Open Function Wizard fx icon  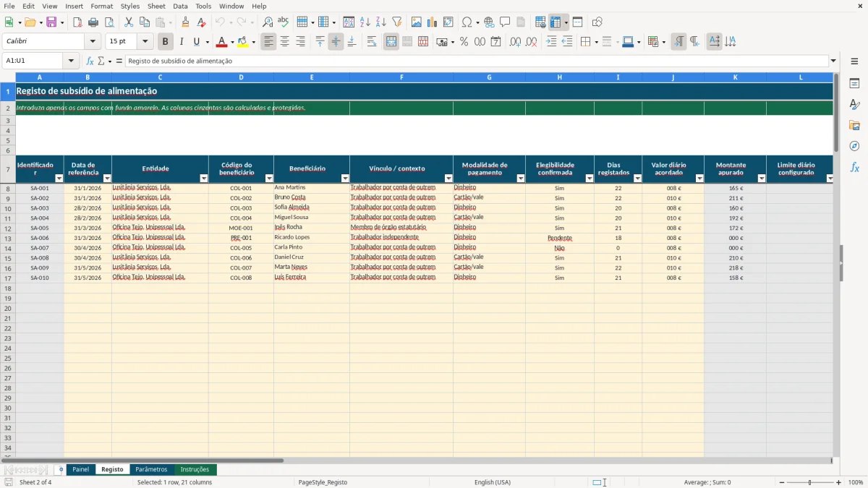point(90,61)
